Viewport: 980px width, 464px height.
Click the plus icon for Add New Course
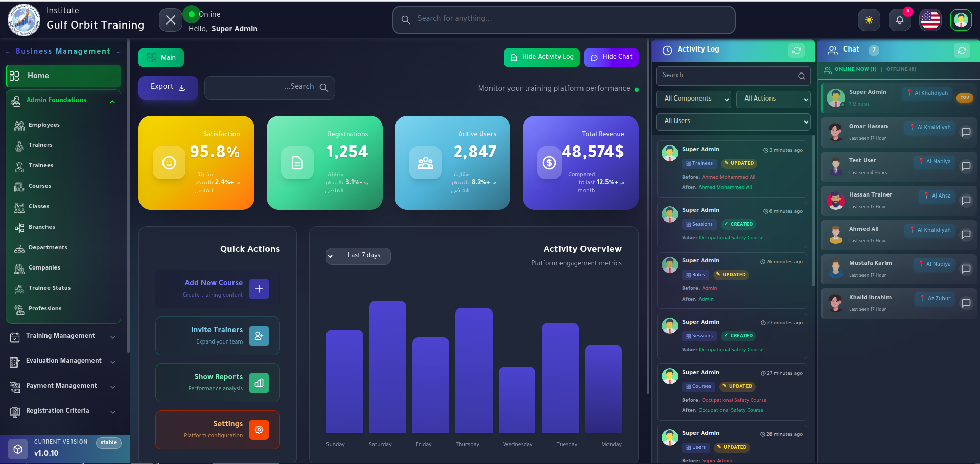pyautogui.click(x=259, y=289)
